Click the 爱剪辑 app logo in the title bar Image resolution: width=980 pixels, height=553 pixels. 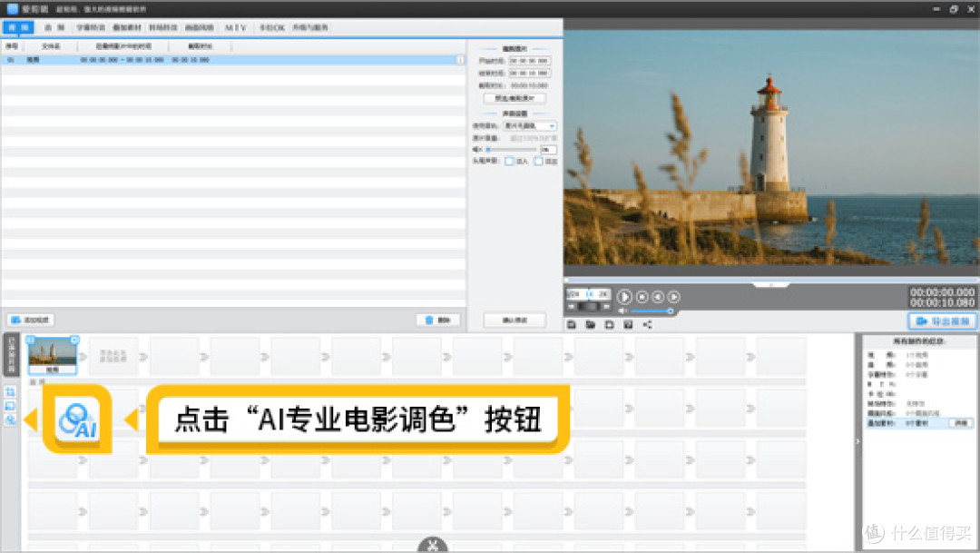pos(12,8)
